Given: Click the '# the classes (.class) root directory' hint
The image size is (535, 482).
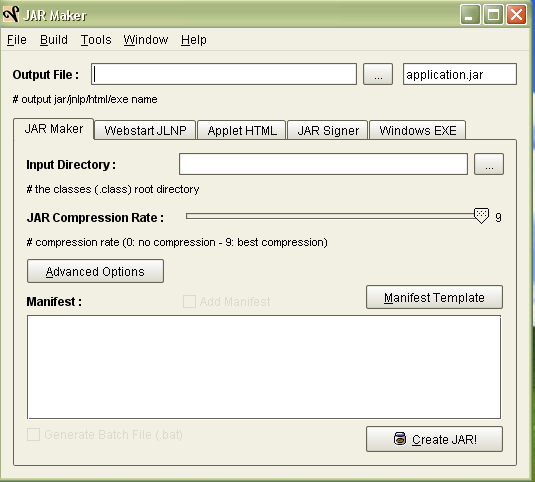Looking at the screenshot, I should pos(113,189).
